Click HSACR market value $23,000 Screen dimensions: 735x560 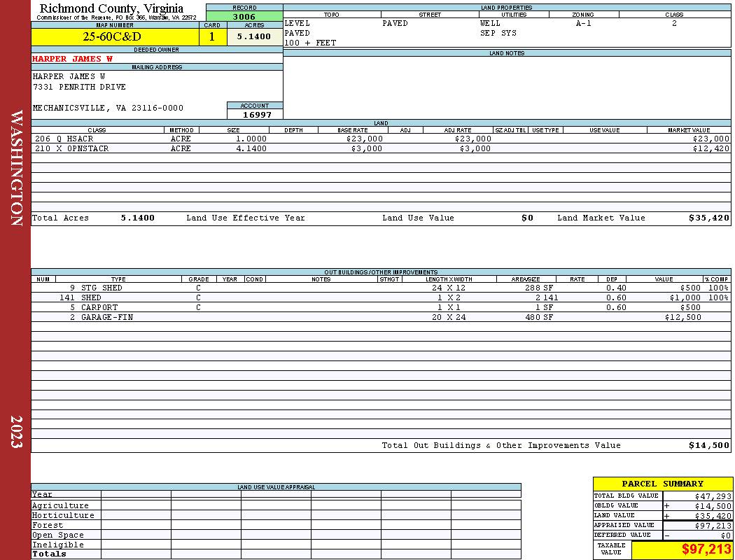(710, 139)
